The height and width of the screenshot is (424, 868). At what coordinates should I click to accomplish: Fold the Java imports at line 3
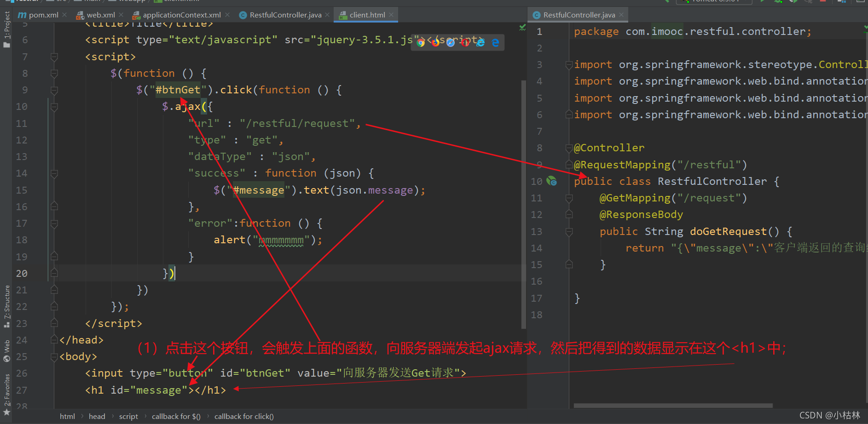click(x=569, y=64)
